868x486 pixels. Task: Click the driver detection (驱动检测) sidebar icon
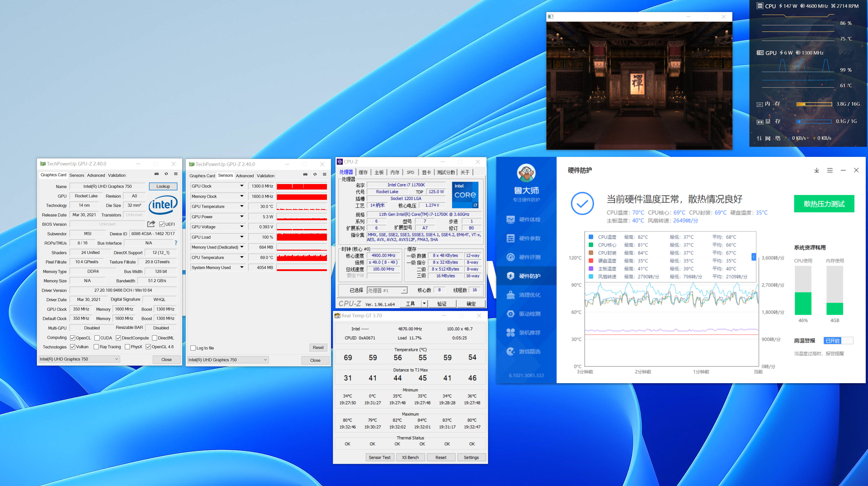point(510,314)
